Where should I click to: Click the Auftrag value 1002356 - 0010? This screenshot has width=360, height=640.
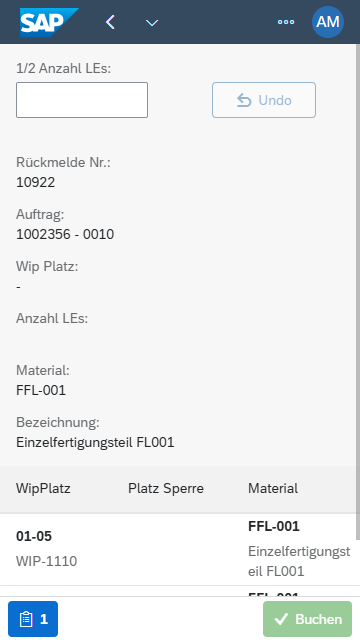65,234
